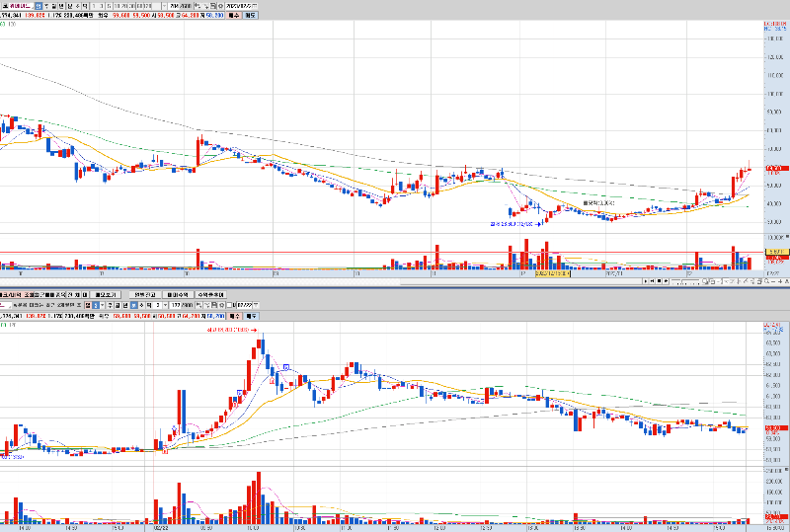Click the red current-price tag on the top chart price axis
The image size is (790, 532).
(x=777, y=168)
